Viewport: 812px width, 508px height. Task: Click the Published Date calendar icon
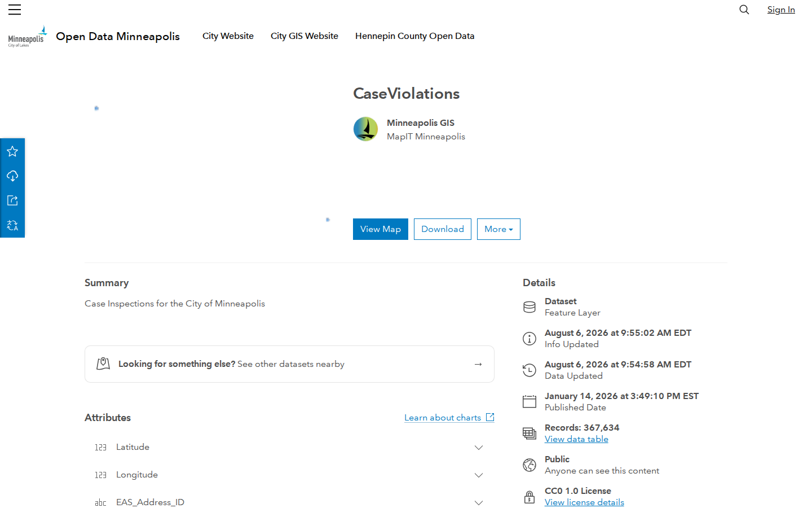click(x=529, y=402)
